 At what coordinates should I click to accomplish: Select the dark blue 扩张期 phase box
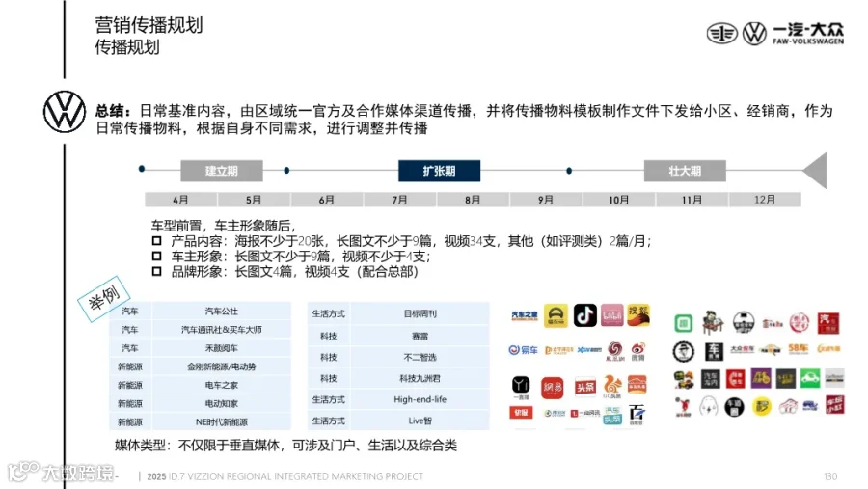tap(439, 171)
